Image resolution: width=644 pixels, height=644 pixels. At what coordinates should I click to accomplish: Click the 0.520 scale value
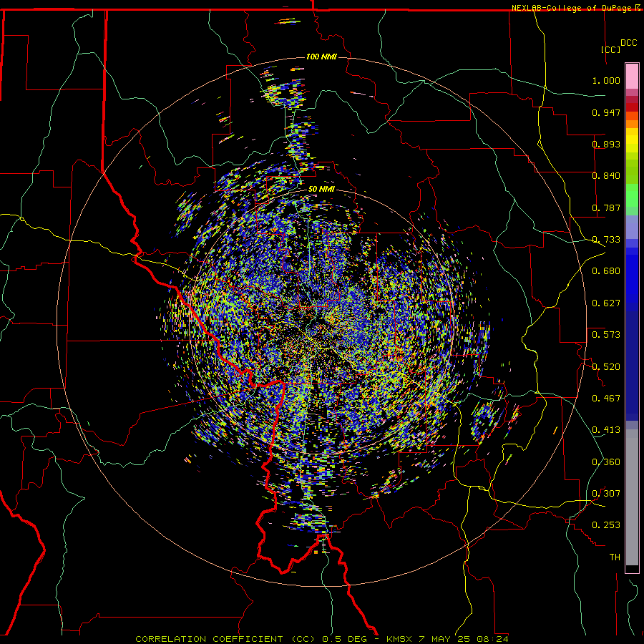[x=606, y=367]
